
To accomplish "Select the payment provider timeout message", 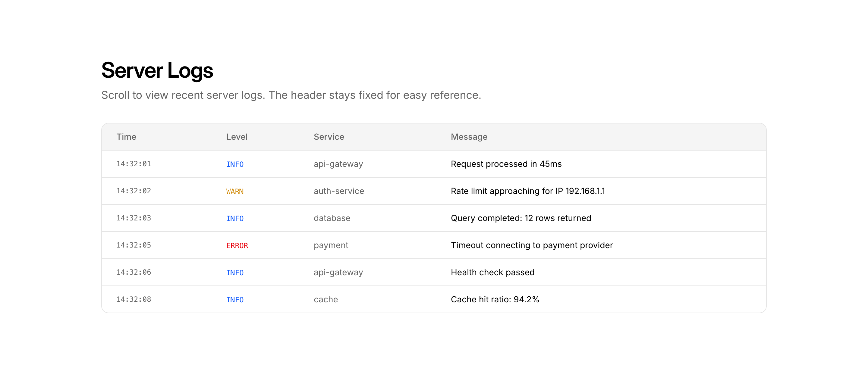I will [531, 245].
